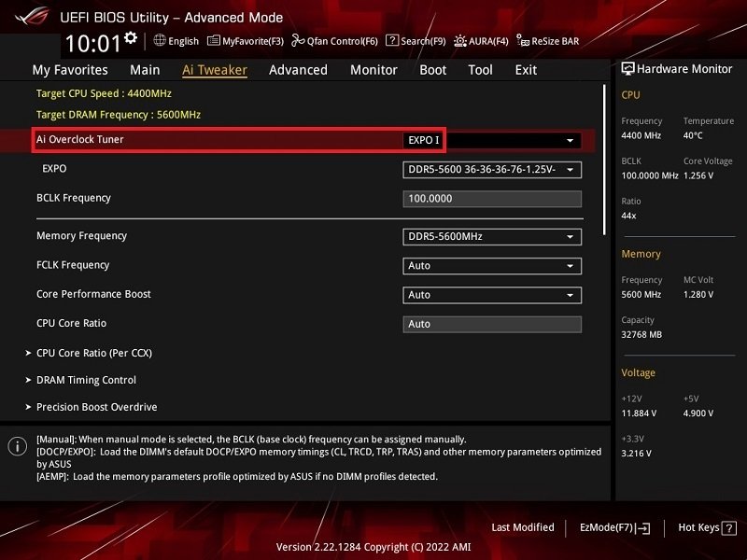Screen dimensions: 747x560
Task: Open the Ai Overclock Tuner dropdown
Action: (x=492, y=141)
